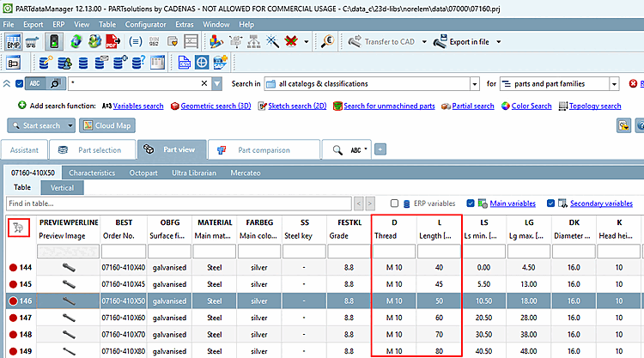
Task: Toggle the checkbox left of ABC search button
Action: point(19,83)
